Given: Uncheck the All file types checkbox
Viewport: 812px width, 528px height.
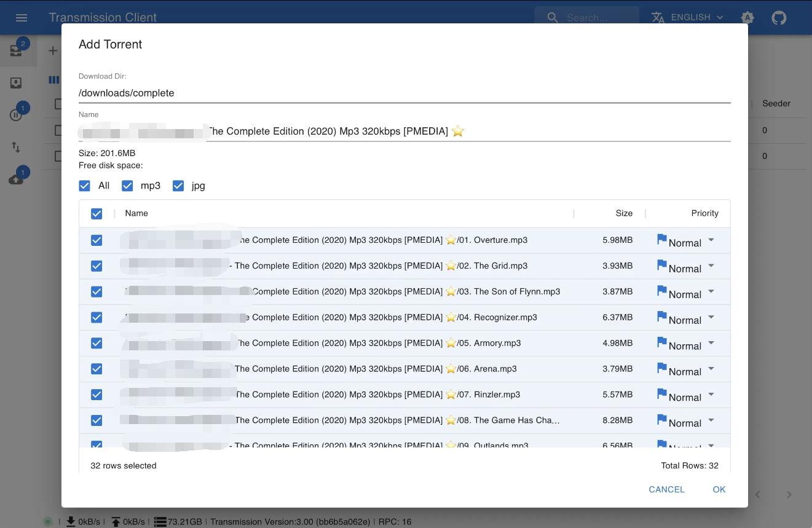Looking at the screenshot, I should click(x=85, y=186).
